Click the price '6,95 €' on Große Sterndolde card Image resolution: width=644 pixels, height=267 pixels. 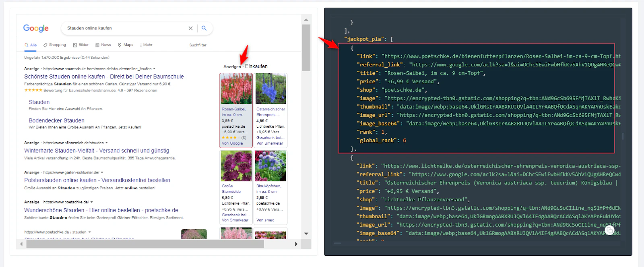(x=227, y=197)
